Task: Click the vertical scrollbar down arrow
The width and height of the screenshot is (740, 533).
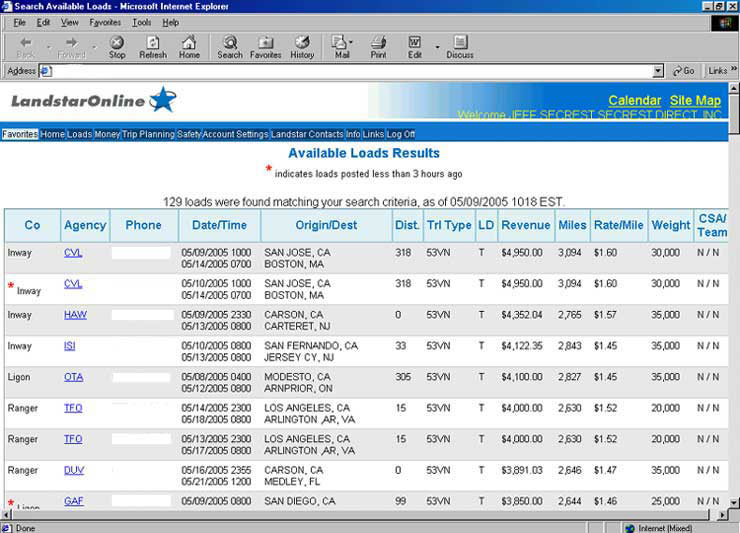Action: tap(734, 502)
